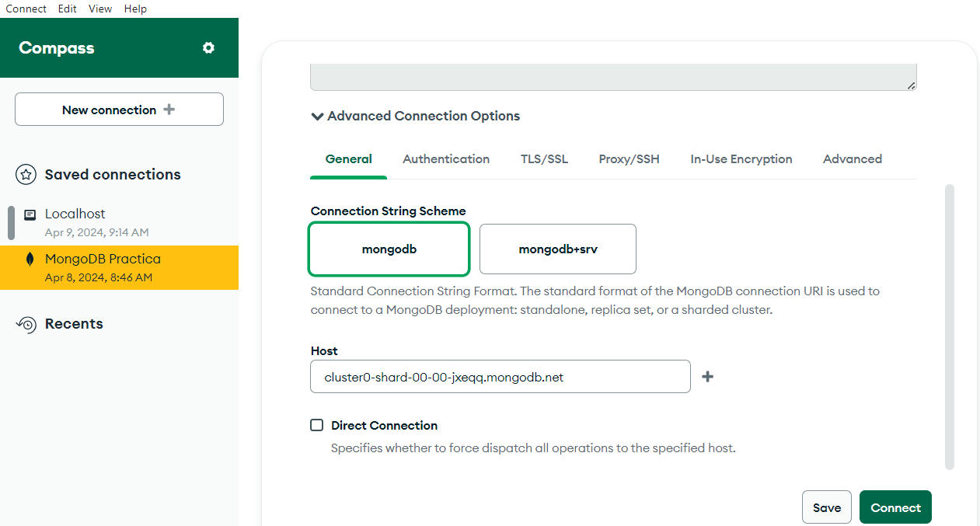Viewport: 980px width, 526px height.
Task: Click the Recents heading
Action: pos(74,324)
